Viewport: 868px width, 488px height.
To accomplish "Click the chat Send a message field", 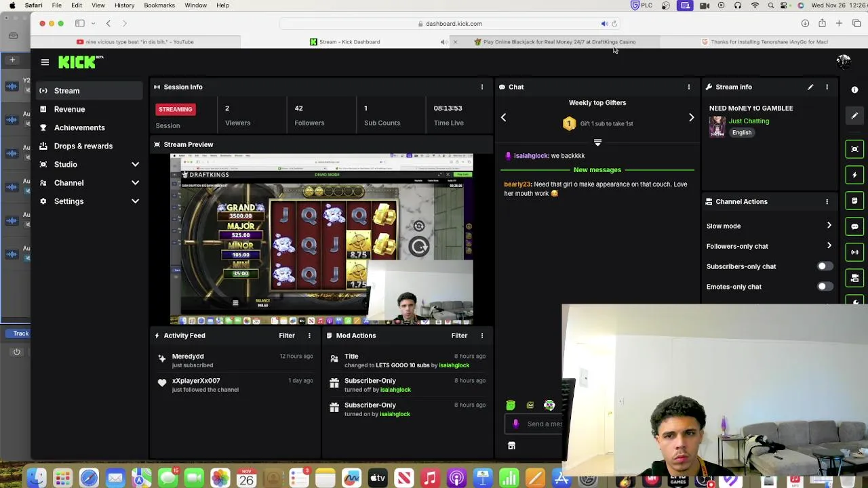I will pos(534,424).
